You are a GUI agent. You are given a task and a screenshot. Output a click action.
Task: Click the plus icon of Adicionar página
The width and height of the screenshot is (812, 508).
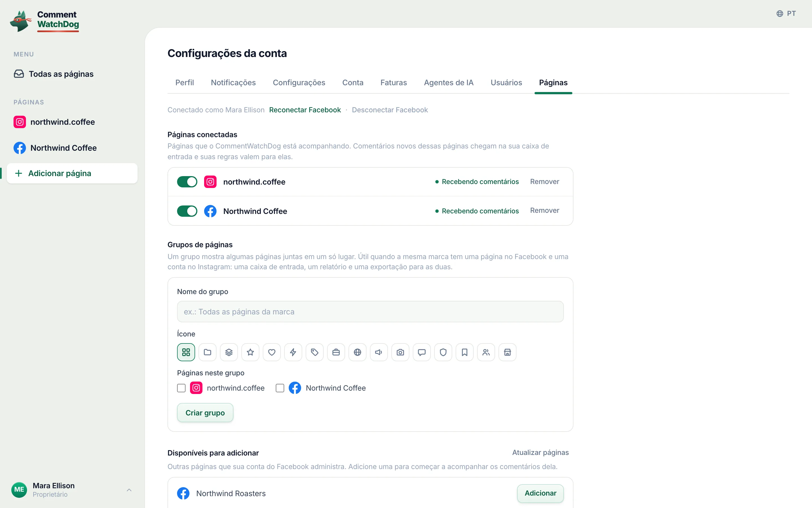[19, 173]
